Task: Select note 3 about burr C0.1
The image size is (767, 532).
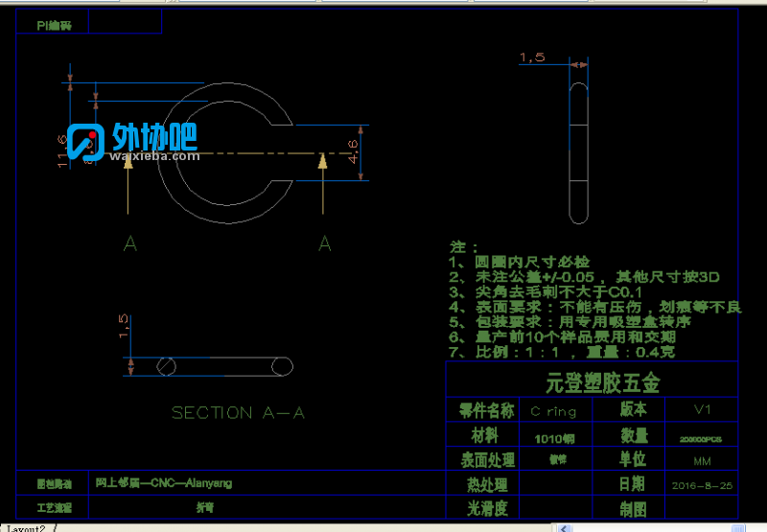Action: pos(546,292)
